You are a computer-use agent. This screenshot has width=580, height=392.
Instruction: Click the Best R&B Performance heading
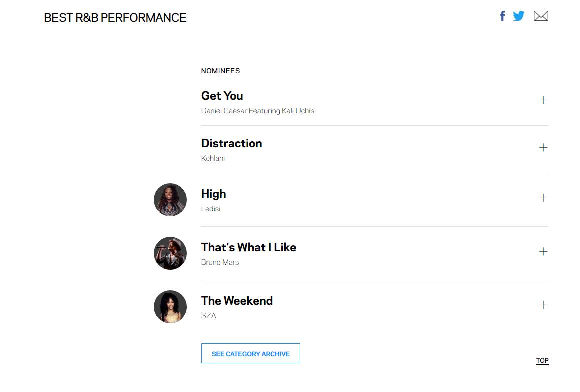click(115, 18)
